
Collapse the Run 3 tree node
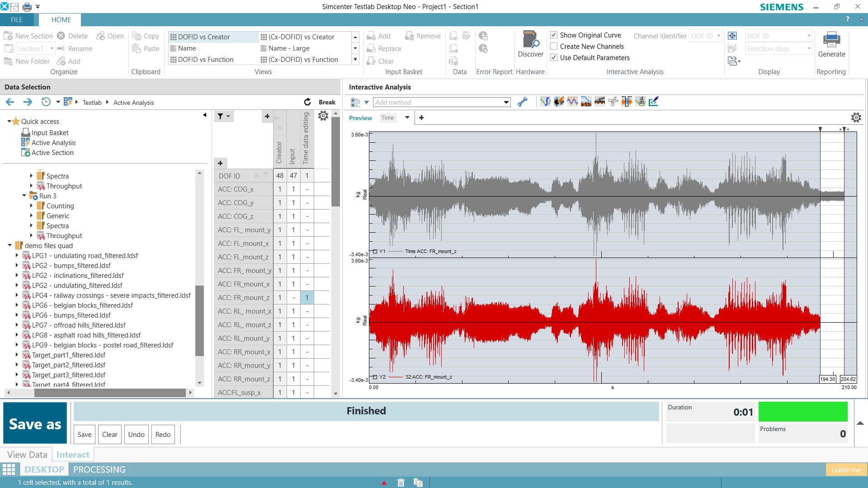(24, 196)
